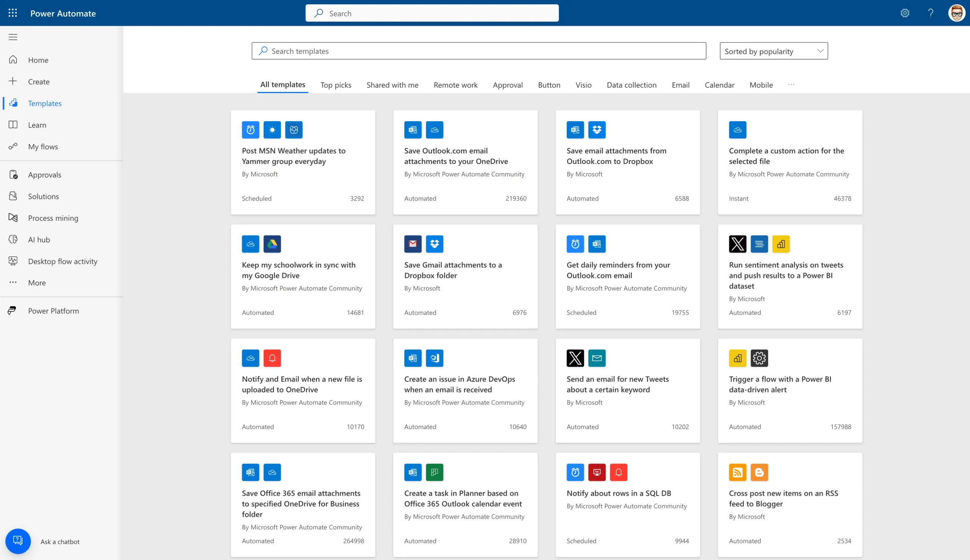Open the AI hub
The width and height of the screenshot is (970, 560).
(x=39, y=239)
